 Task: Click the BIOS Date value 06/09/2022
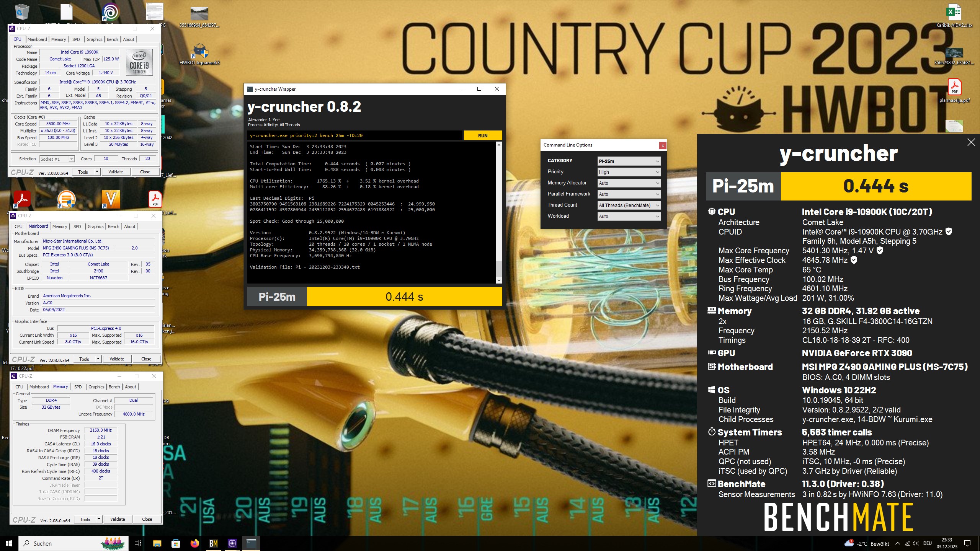98,310
